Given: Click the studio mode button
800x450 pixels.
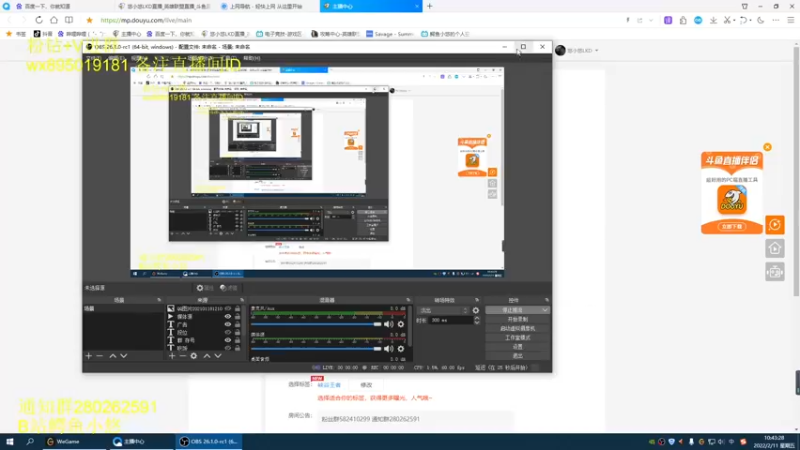Looking at the screenshot, I should point(517,338).
